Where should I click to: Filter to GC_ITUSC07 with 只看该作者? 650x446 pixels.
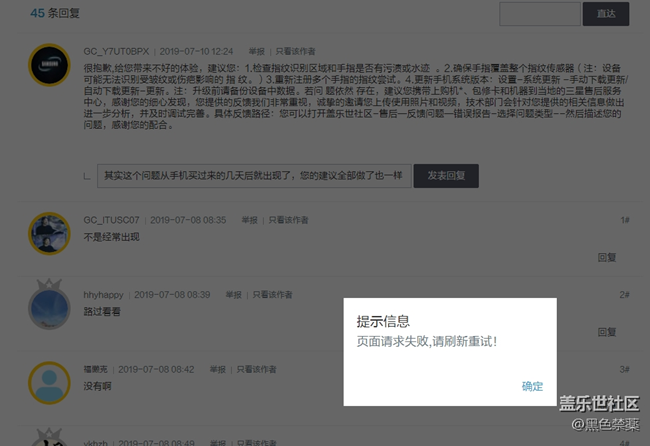pos(289,220)
